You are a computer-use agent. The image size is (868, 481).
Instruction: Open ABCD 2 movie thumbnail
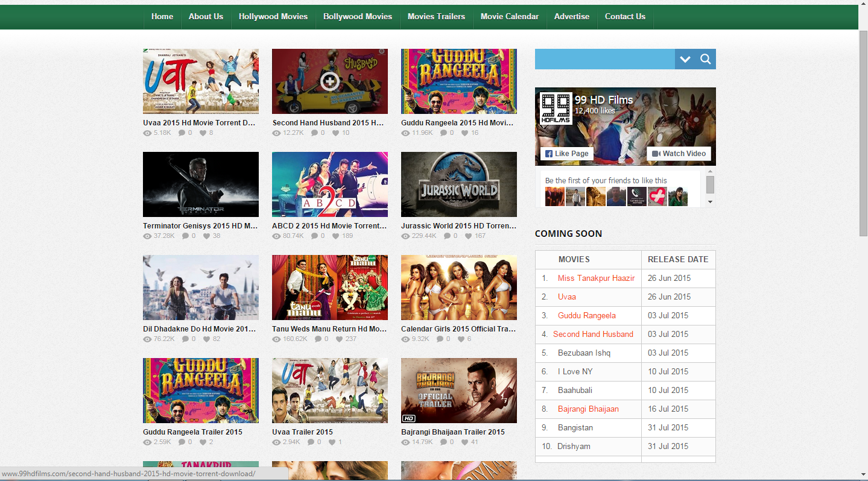coord(330,184)
